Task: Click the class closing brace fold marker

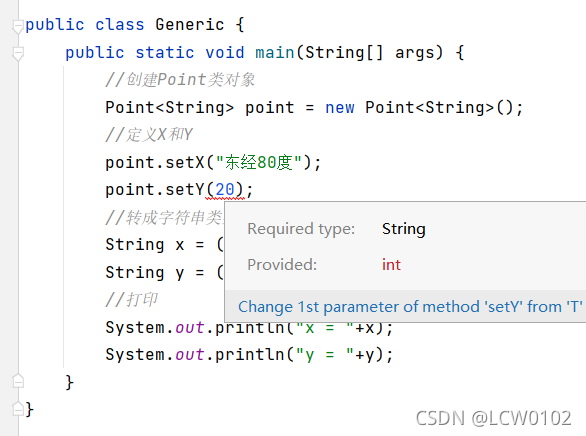Action: coord(18,408)
